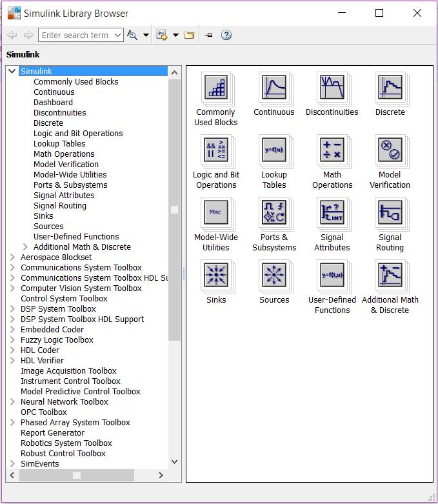
Task: Select Signal Routing in the tree
Action: pyautogui.click(x=60, y=206)
